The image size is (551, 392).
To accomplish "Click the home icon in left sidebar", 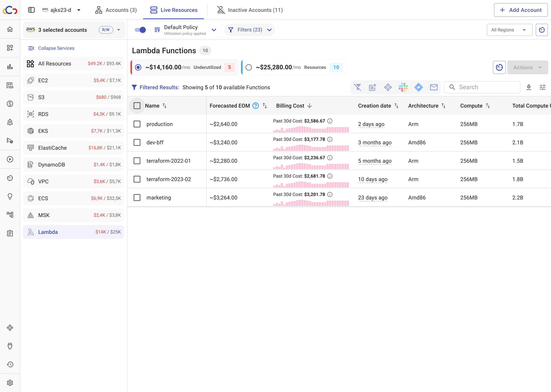I will [x=10, y=29].
